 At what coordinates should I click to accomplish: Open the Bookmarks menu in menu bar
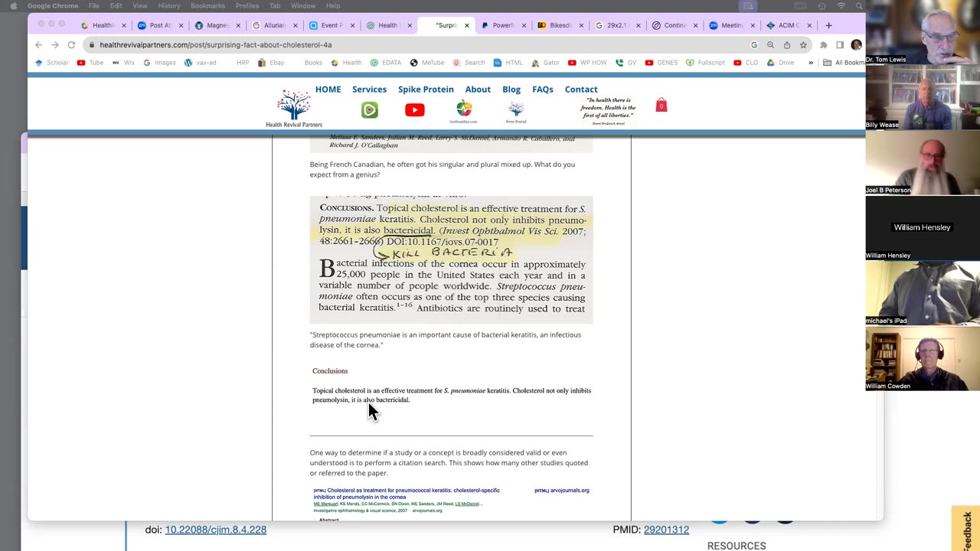point(207,6)
